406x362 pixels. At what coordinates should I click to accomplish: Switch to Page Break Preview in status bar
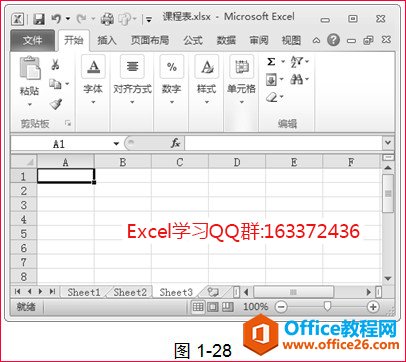[x=227, y=306]
